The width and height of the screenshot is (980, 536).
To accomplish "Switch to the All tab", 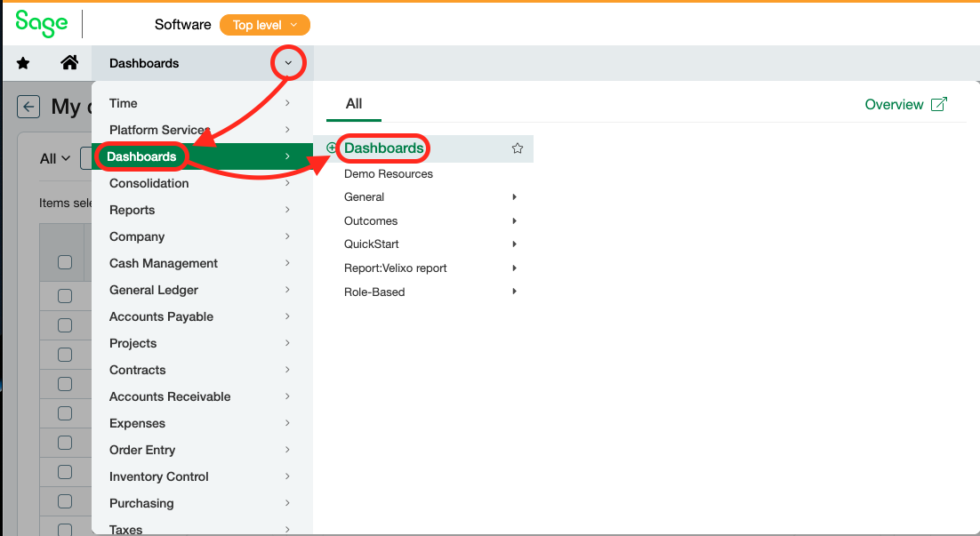I will [x=354, y=104].
